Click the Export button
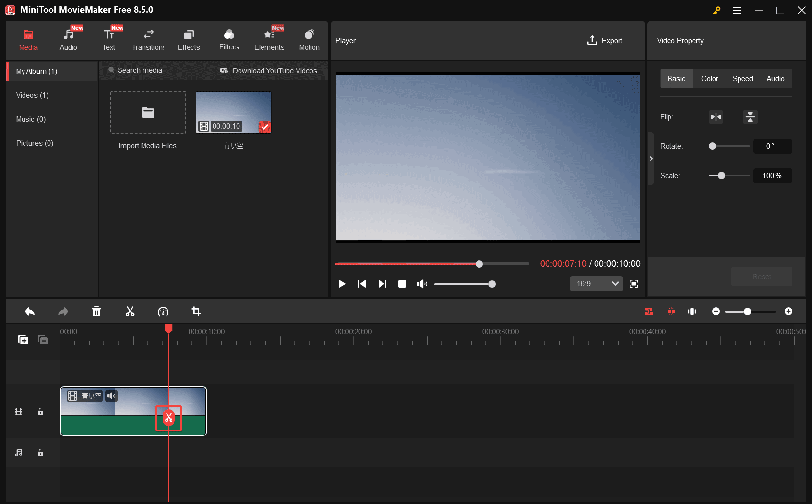 (x=605, y=40)
